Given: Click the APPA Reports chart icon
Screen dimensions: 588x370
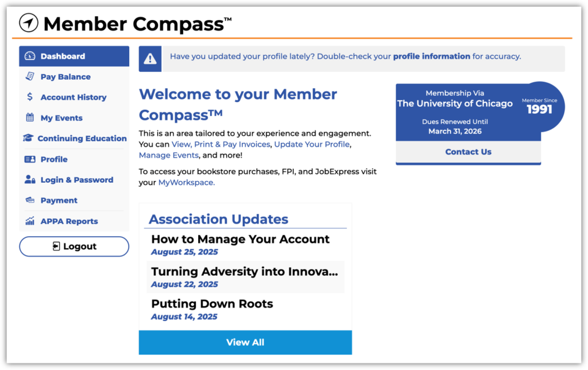Looking at the screenshot, I should point(30,221).
